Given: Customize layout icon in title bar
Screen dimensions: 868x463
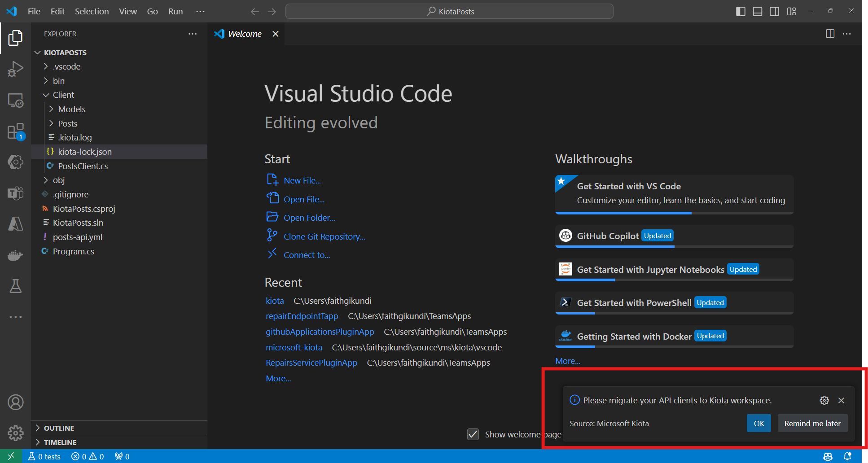Looking at the screenshot, I should point(792,12).
